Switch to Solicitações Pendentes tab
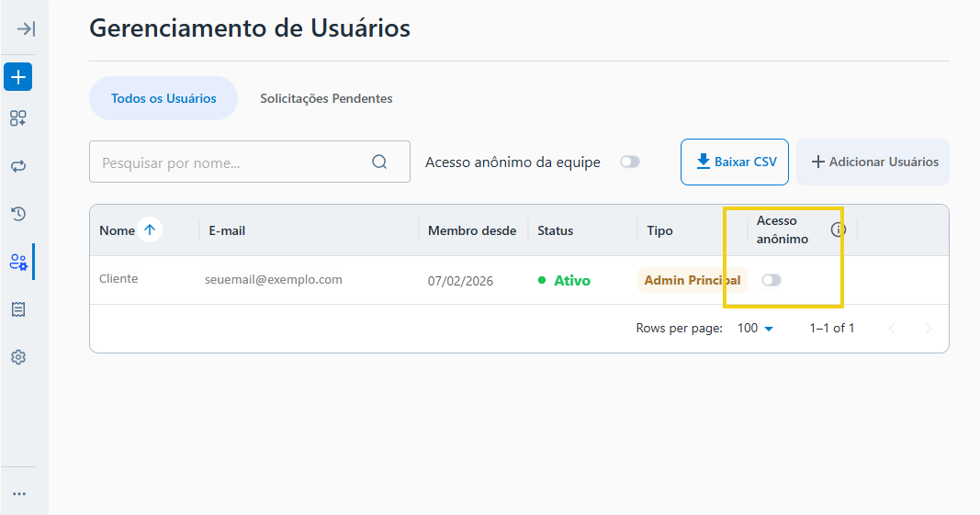Screen dimensions: 980x515 click(x=326, y=98)
